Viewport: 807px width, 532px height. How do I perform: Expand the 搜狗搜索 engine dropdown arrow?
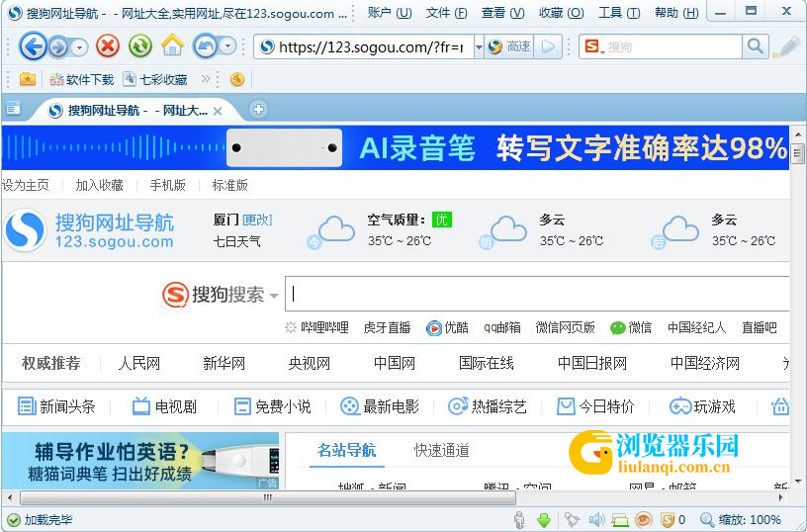point(274,296)
